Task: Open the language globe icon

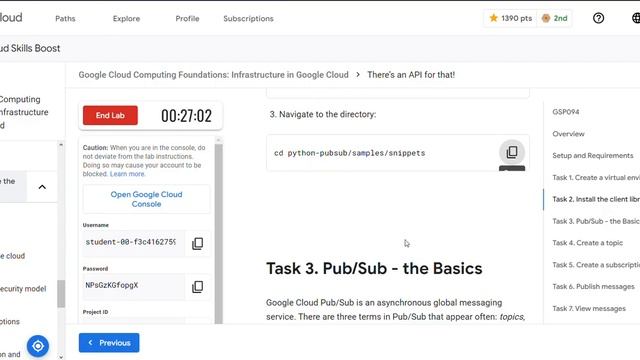Action: point(636,18)
